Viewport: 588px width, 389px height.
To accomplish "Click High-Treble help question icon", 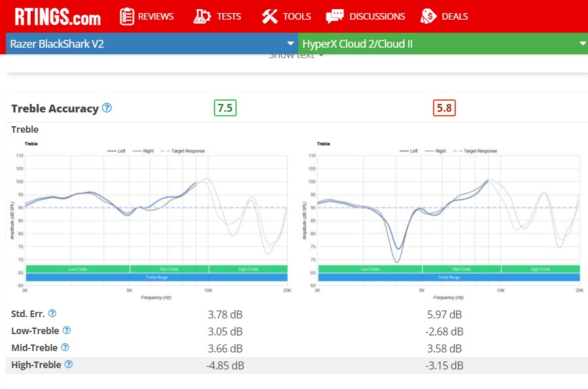I will pyautogui.click(x=69, y=364).
